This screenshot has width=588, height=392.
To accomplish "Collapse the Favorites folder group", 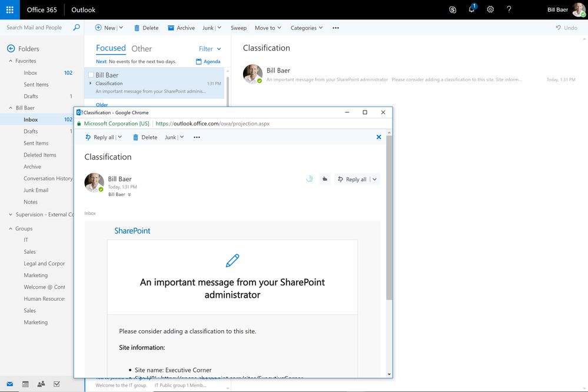I will 11,61.
